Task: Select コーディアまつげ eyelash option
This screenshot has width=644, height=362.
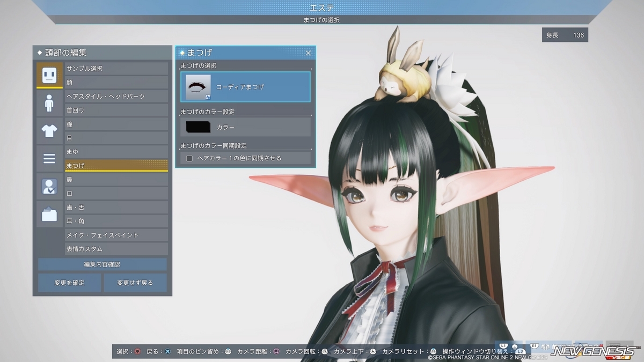Action: pos(245,87)
